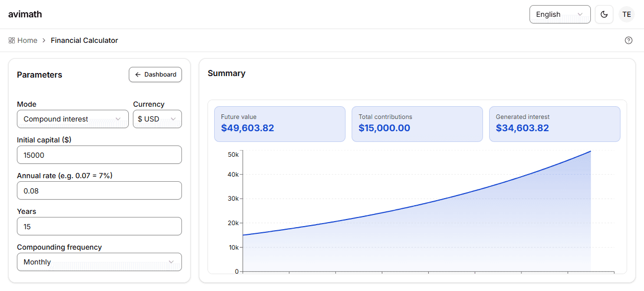Click the Financial Calculator breadcrumb

point(84,40)
